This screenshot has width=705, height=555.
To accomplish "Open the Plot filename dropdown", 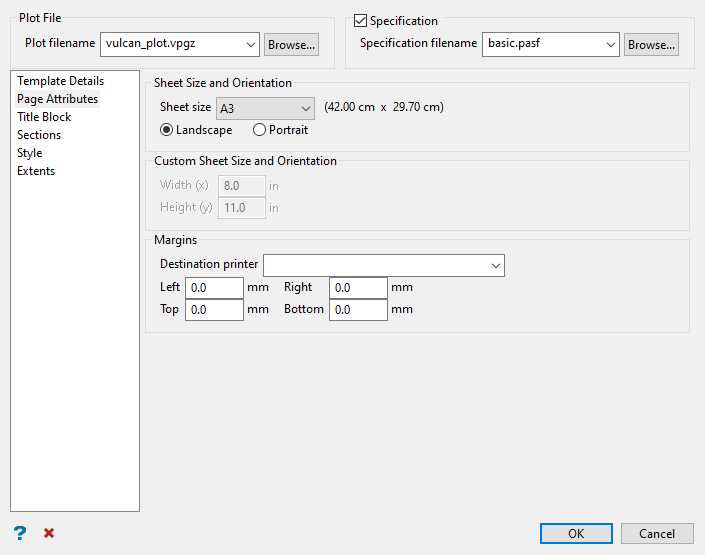I will (x=249, y=44).
